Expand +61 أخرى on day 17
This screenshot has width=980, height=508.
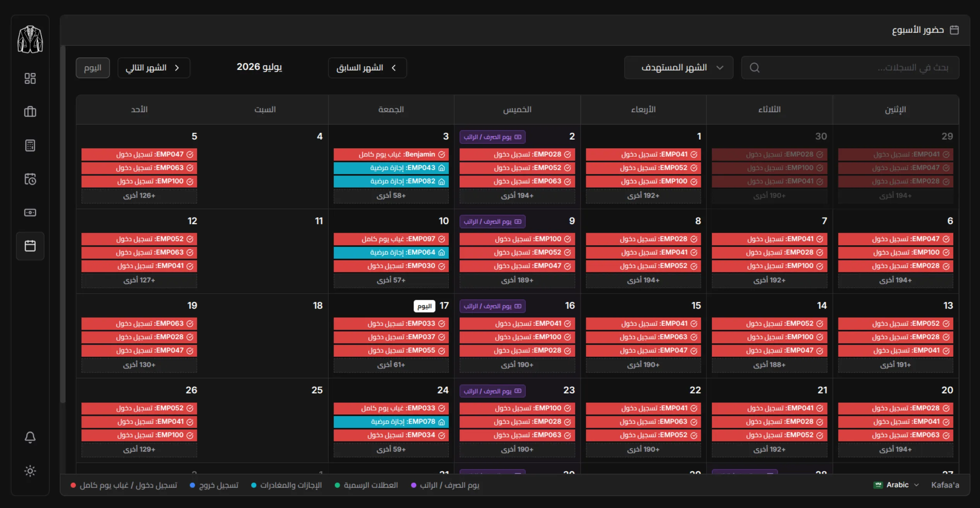click(391, 365)
